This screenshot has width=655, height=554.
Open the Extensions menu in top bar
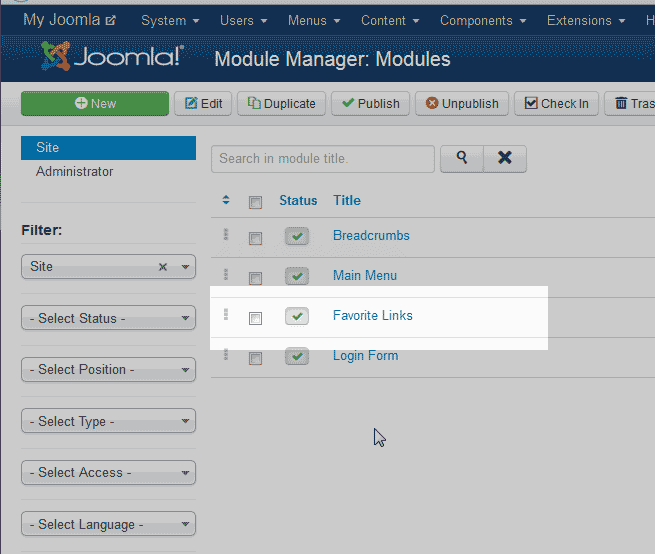point(586,20)
